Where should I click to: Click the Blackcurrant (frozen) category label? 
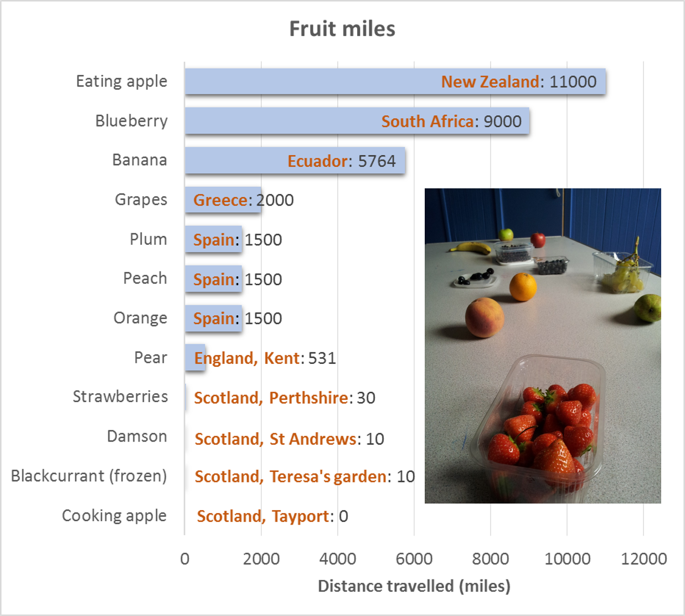89,476
